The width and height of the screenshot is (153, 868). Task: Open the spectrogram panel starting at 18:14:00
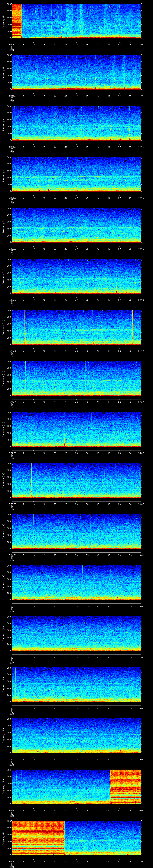point(76,21)
